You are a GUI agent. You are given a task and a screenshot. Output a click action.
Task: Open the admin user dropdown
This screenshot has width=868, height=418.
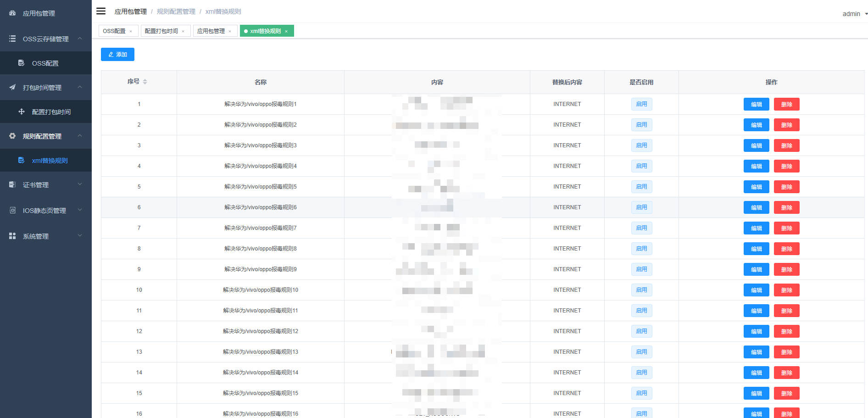click(854, 14)
